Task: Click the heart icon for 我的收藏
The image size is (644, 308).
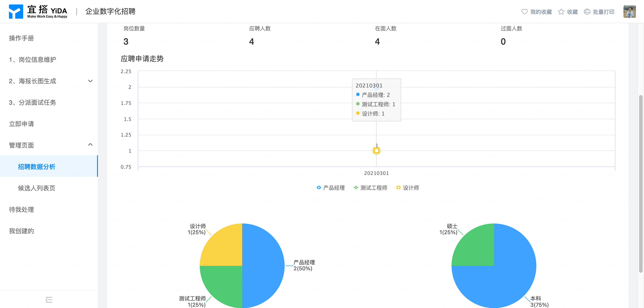Action: coord(524,12)
